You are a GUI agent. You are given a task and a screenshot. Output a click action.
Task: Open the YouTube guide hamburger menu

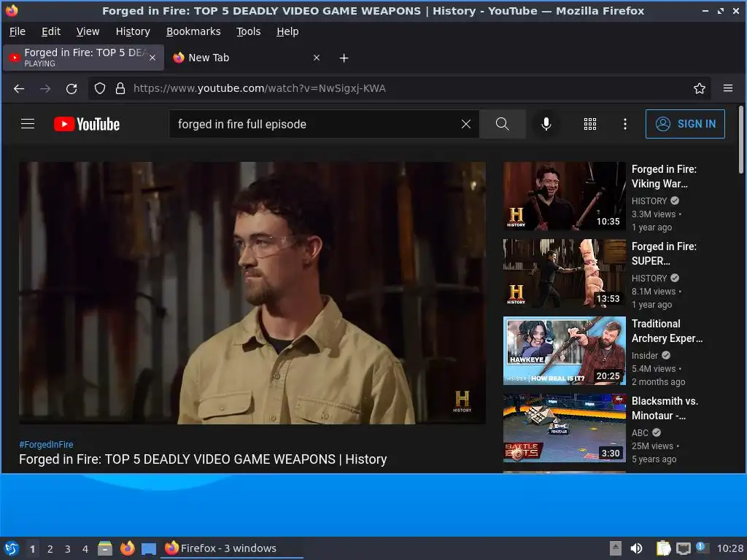[x=28, y=124]
